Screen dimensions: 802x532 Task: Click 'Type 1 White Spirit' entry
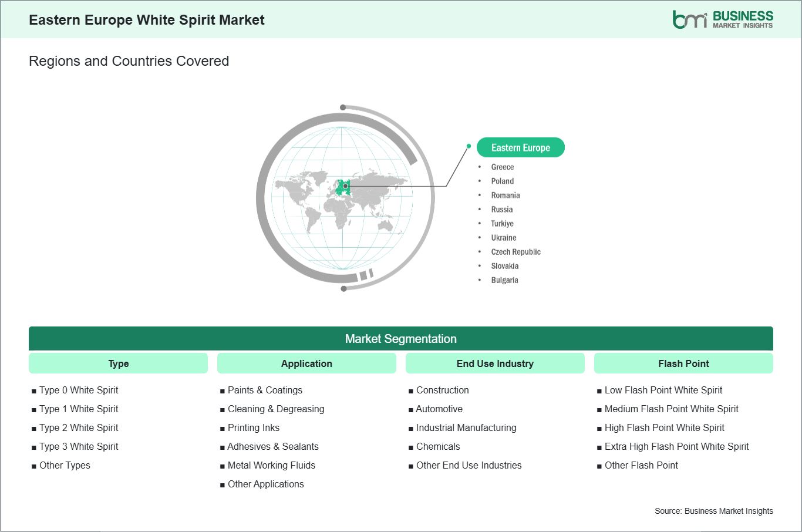[x=79, y=409]
